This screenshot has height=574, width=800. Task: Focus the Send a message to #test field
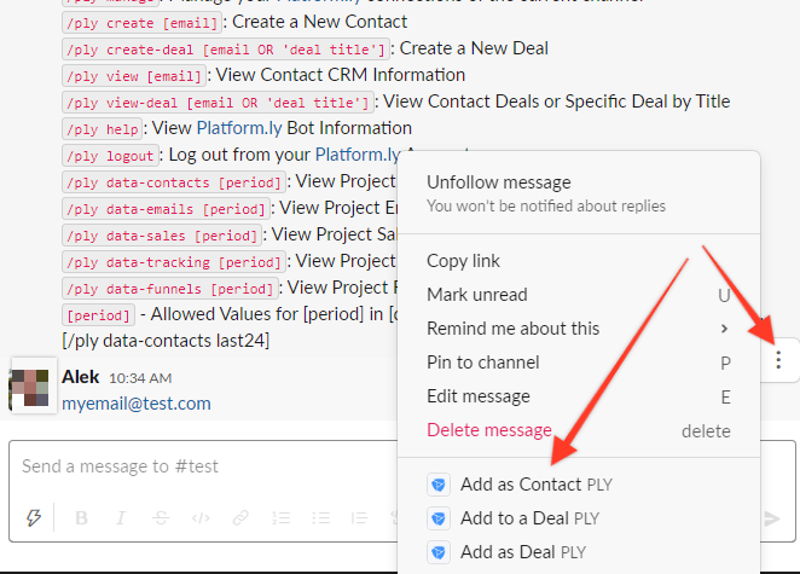click(204, 466)
